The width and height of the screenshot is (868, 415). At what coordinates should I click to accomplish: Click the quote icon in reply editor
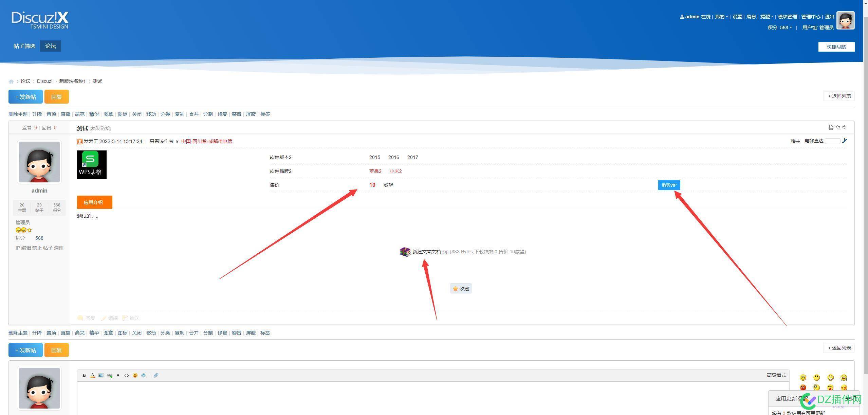tap(118, 375)
